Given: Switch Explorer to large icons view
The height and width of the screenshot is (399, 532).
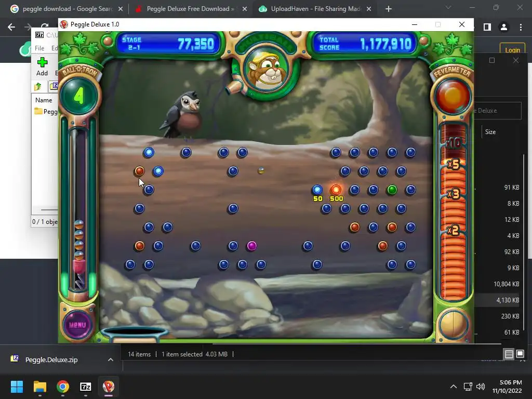Looking at the screenshot, I should click(520, 354).
